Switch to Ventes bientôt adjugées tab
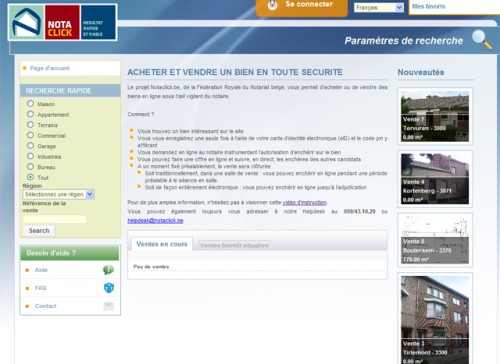The width and height of the screenshot is (500, 364). point(234,245)
